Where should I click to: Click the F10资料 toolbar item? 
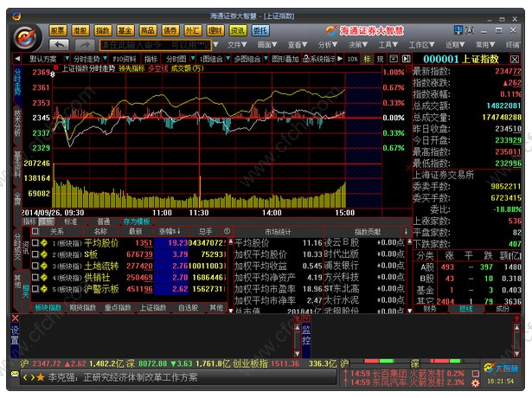[125, 59]
